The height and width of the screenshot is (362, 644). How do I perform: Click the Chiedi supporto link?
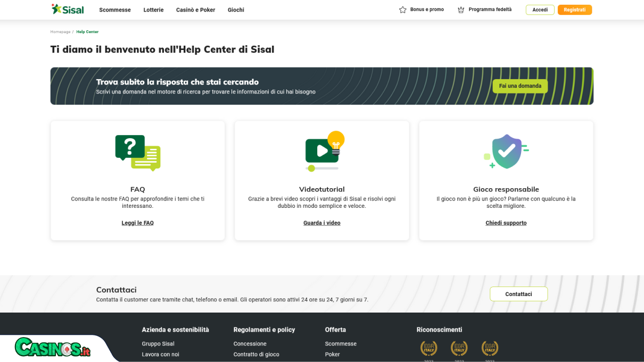tap(506, 223)
